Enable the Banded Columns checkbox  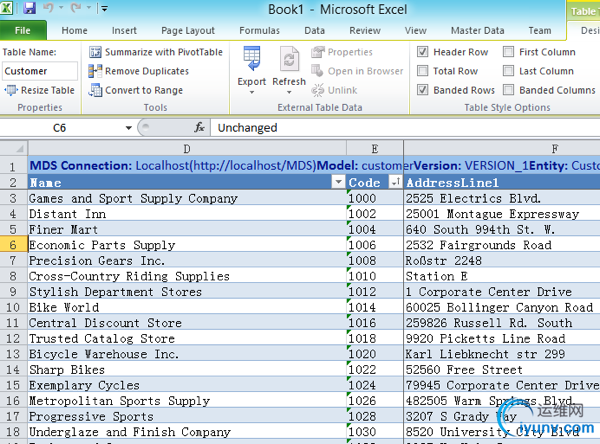(509, 90)
